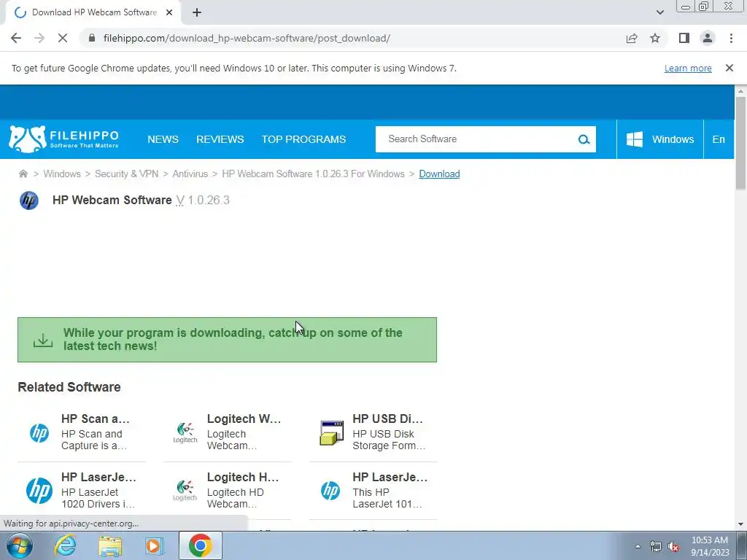Open HP LaserJet 101 related entry
The image size is (747, 560).
(390, 477)
